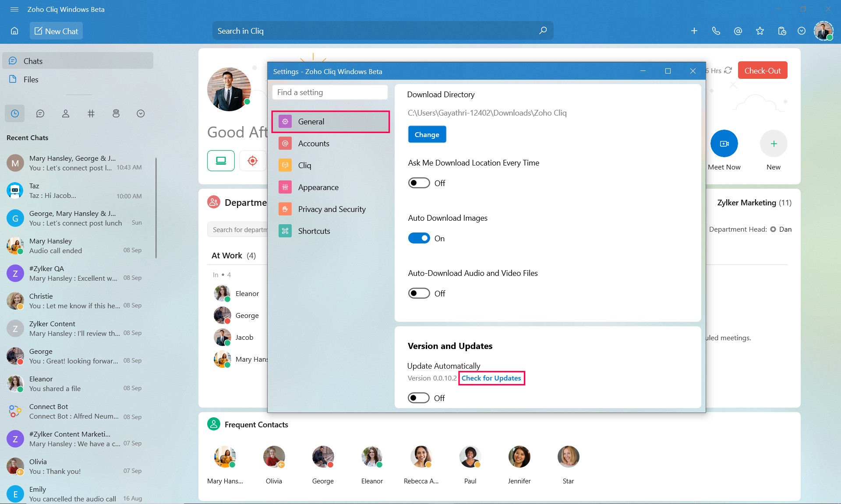Open the Files sidebar section
Viewport: 841px width, 504px height.
(x=31, y=79)
